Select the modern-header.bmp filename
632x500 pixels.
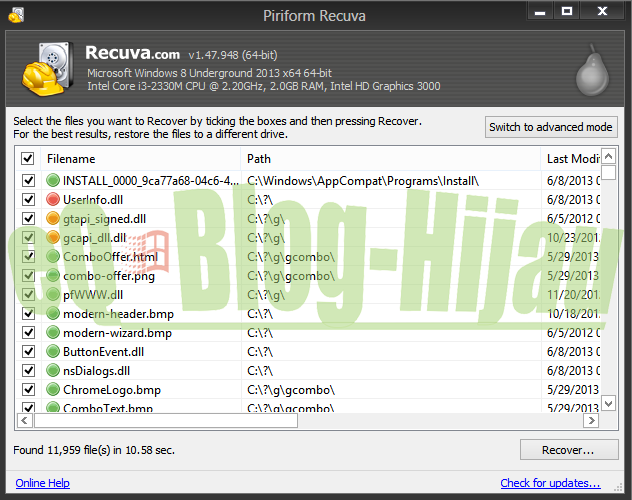pyautogui.click(x=118, y=313)
